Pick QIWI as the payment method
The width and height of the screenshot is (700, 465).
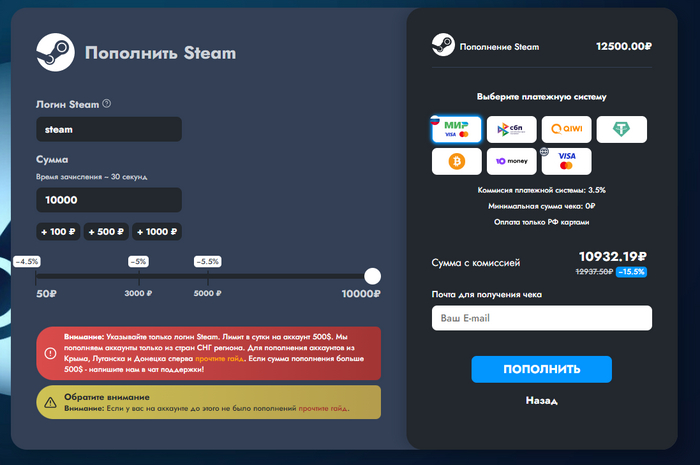(566, 129)
